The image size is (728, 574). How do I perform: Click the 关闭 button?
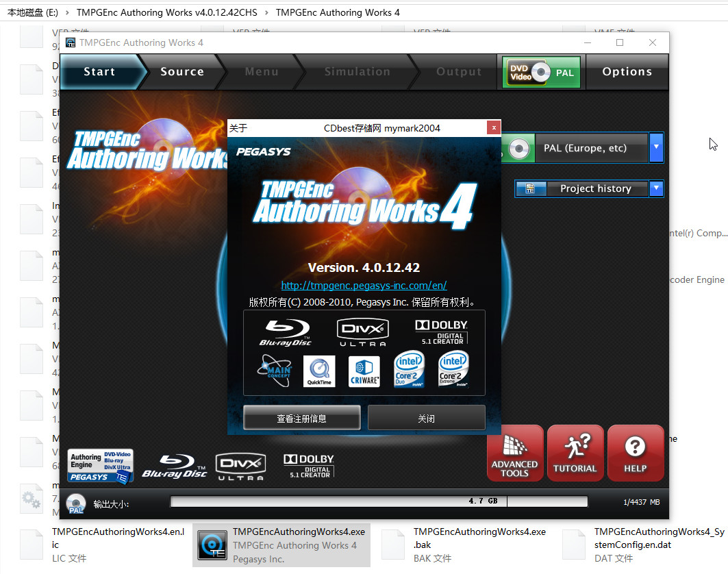(426, 418)
